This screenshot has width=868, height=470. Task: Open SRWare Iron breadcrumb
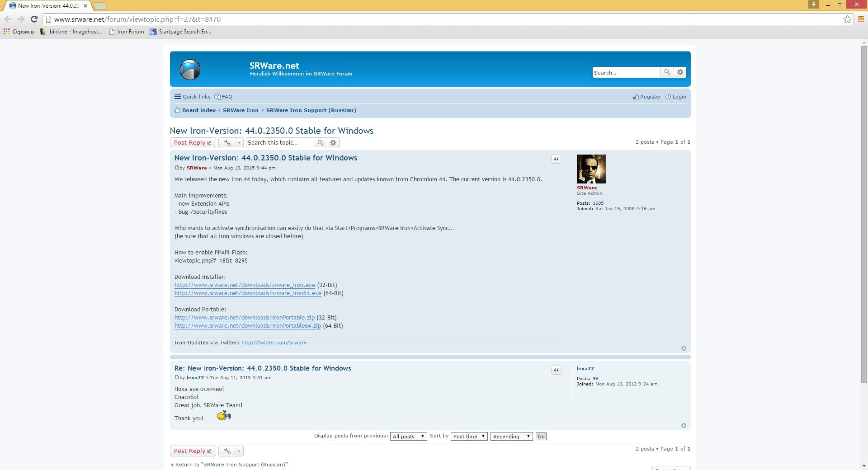pos(241,110)
